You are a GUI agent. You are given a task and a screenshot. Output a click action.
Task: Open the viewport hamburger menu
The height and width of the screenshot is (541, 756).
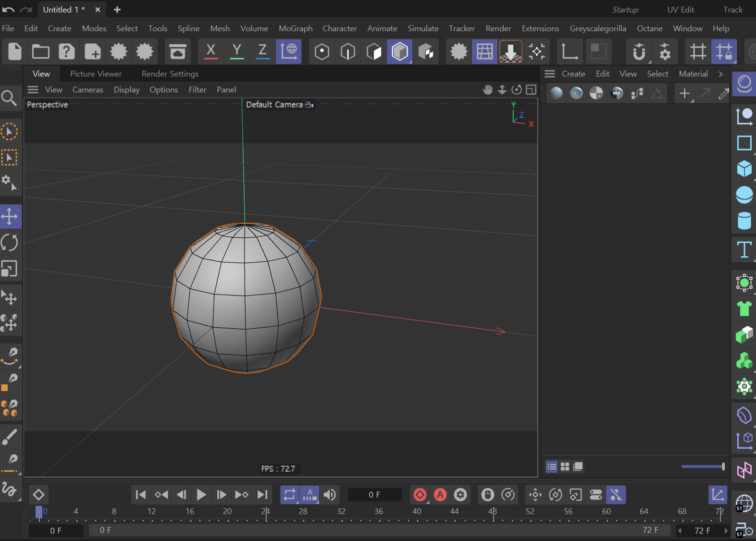[x=33, y=89]
